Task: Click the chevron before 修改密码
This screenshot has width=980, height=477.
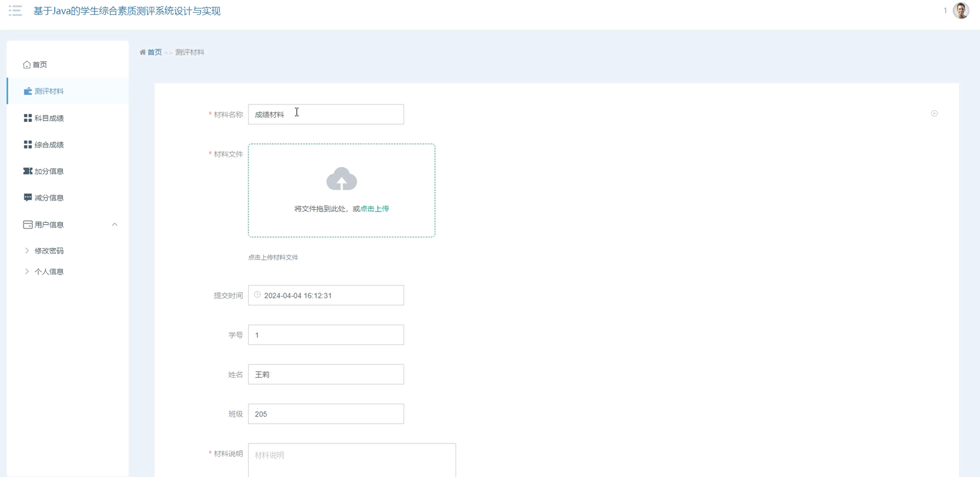Action: (27, 251)
